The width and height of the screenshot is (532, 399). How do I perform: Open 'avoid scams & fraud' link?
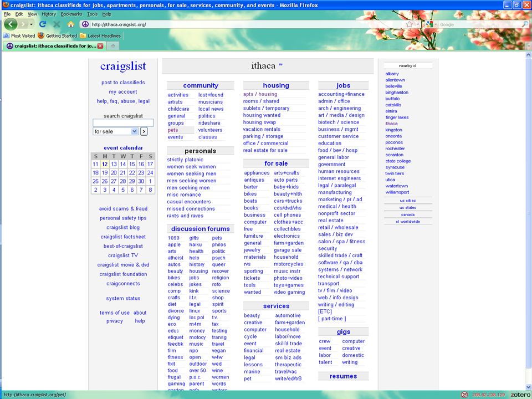pyautogui.click(x=123, y=209)
